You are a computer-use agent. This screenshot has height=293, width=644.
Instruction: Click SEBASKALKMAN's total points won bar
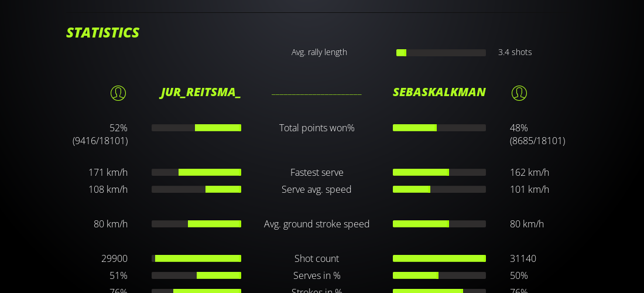pyautogui.click(x=439, y=128)
